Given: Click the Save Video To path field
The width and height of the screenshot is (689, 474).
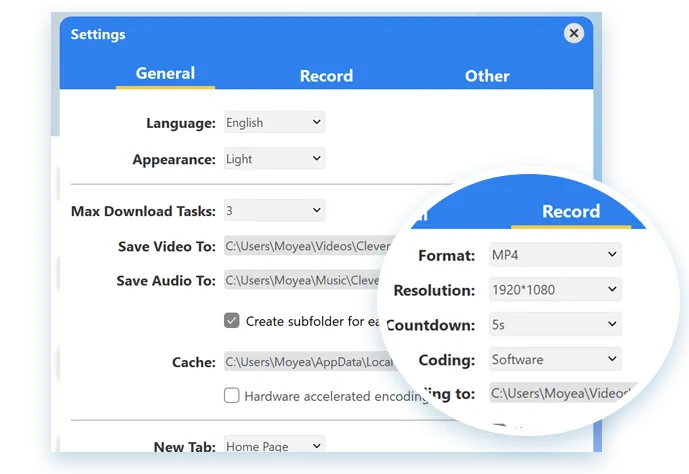Looking at the screenshot, I should tap(308, 246).
